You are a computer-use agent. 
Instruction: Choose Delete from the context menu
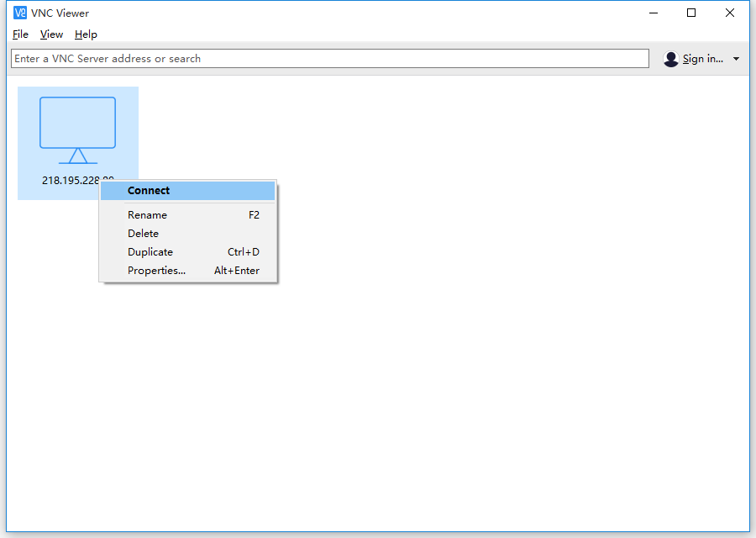coord(188,234)
